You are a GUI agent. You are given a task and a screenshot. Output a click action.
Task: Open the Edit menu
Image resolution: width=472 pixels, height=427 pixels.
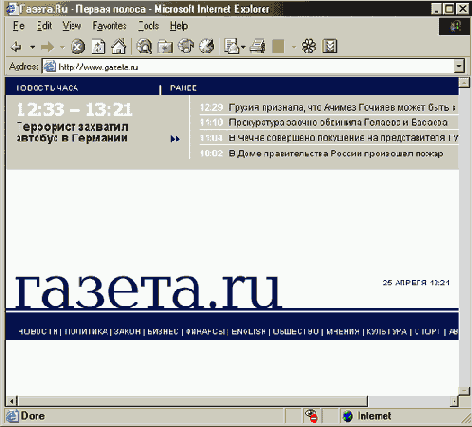coord(44,26)
